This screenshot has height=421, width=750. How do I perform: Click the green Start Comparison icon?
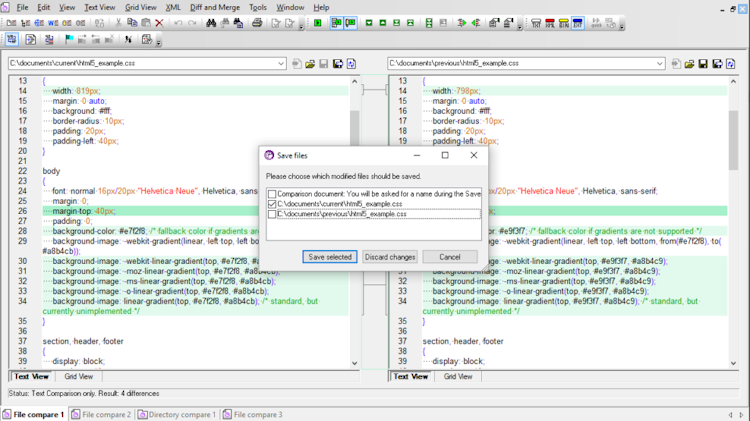click(x=318, y=23)
